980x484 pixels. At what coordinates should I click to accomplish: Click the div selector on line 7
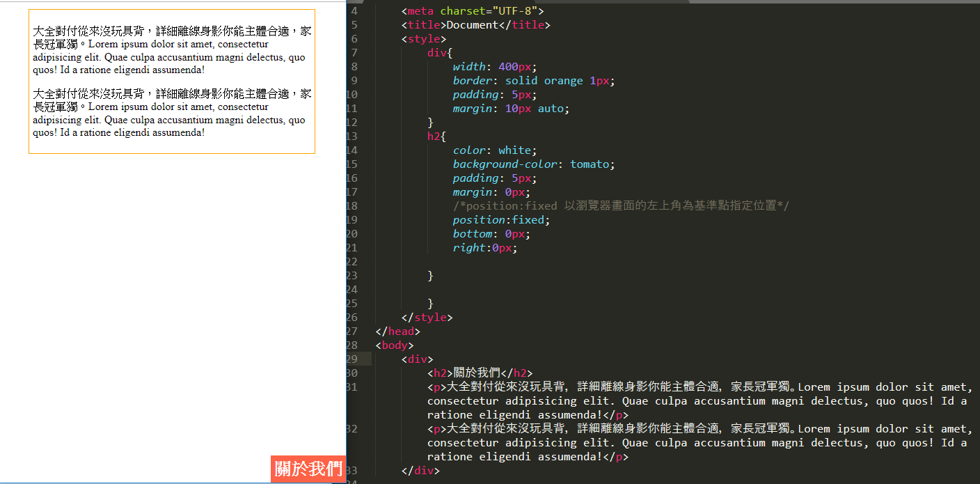click(x=437, y=53)
